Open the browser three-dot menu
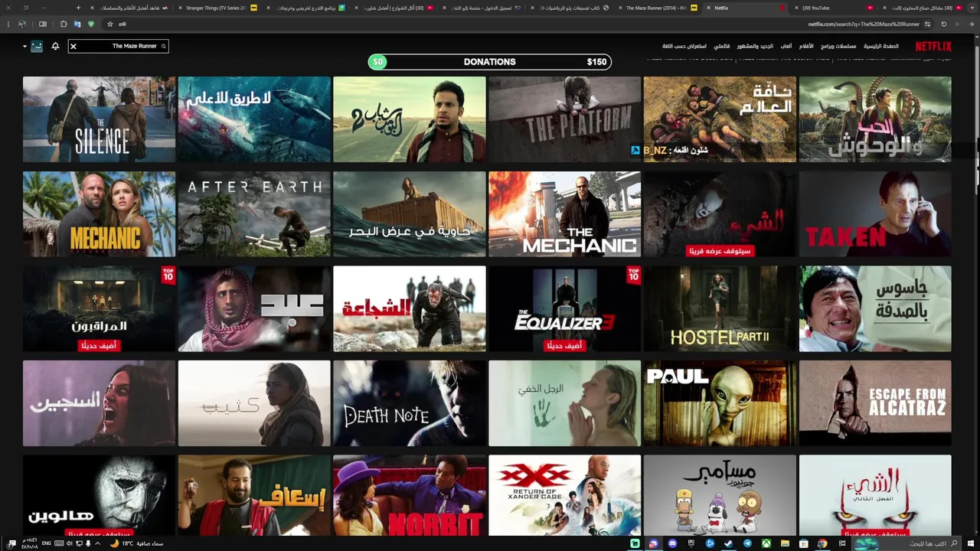Image resolution: width=980 pixels, height=551 pixels. coord(8,24)
